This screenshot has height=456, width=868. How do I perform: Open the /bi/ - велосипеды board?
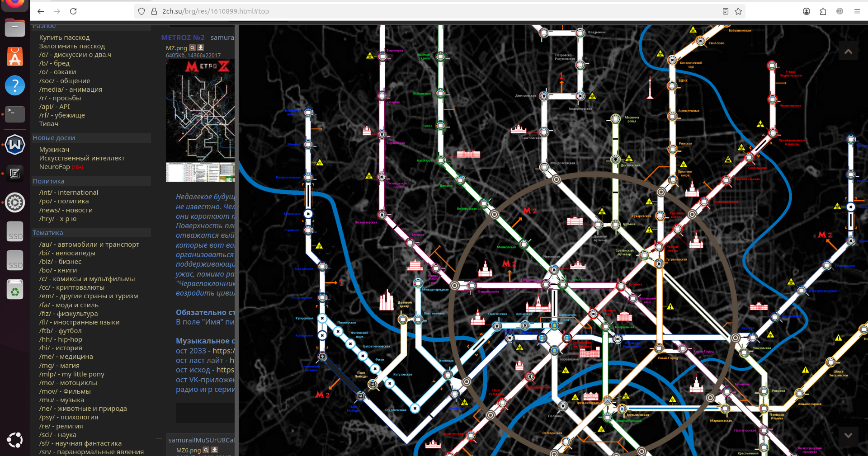coord(67,253)
